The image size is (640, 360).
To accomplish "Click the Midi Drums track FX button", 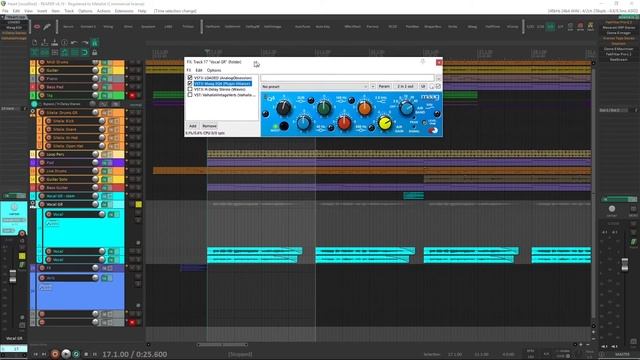I will pyautogui.click(x=104, y=62).
